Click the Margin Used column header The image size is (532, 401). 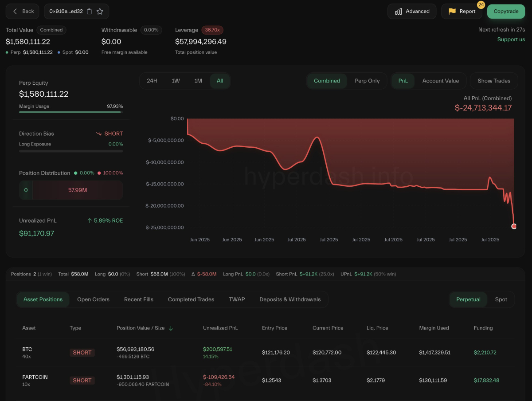click(434, 328)
